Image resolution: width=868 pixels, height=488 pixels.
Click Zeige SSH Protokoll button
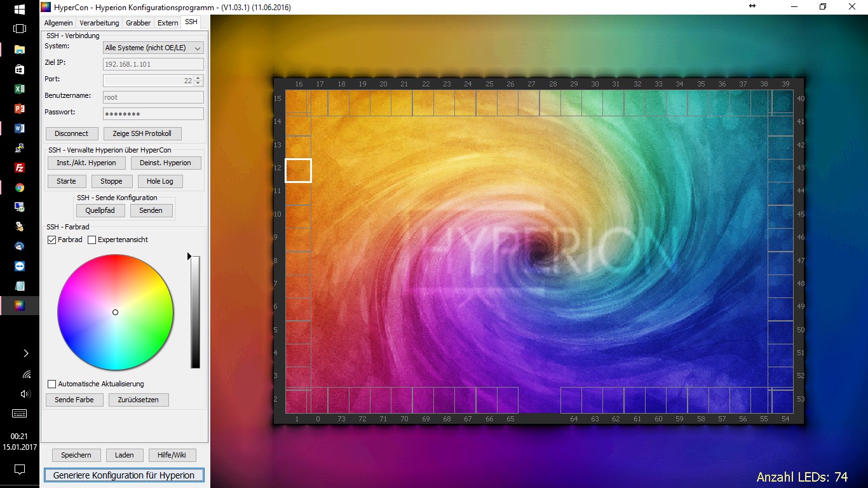point(142,133)
